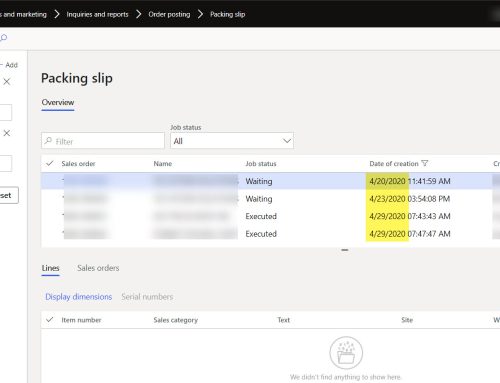Click the filter magnifier icon

pyautogui.click(x=49, y=141)
